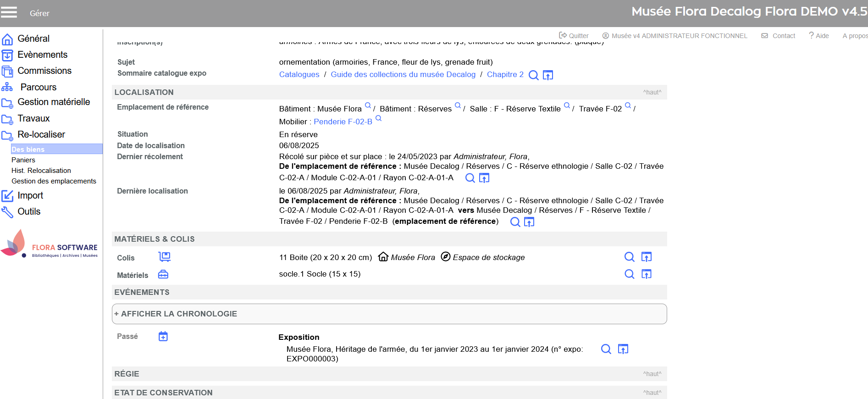Open the Général menu
This screenshot has width=868, height=399.
point(33,39)
